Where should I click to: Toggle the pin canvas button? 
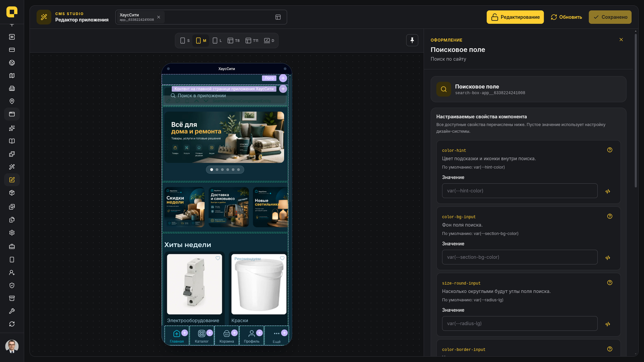pyautogui.click(x=412, y=40)
